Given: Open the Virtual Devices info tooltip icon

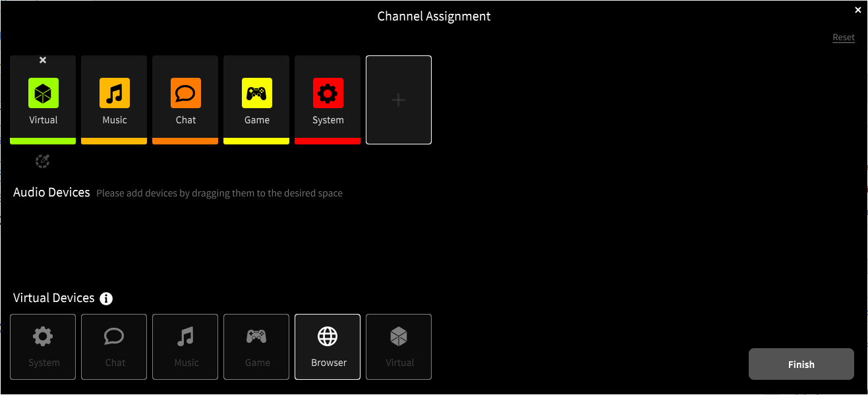Looking at the screenshot, I should tap(106, 299).
